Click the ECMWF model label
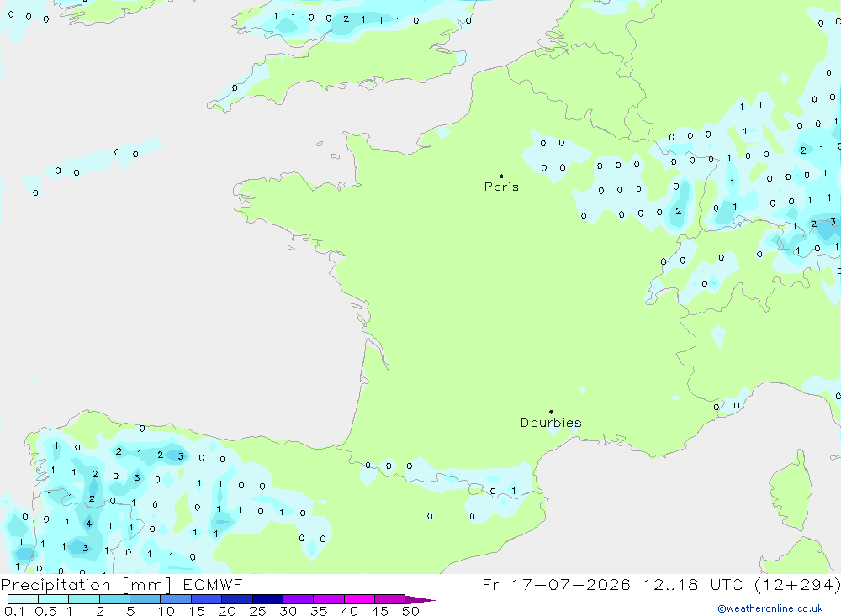 click(x=213, y=584)
